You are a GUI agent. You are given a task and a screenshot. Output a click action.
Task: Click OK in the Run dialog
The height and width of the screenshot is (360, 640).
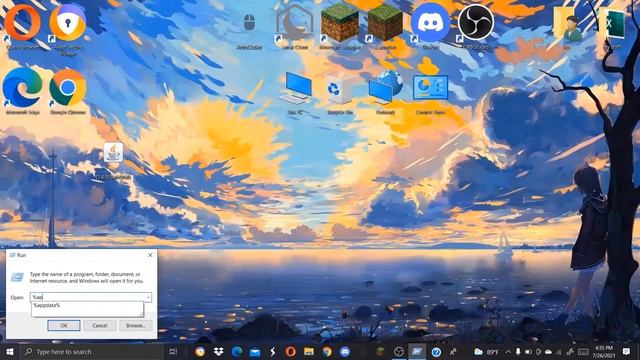64,325
